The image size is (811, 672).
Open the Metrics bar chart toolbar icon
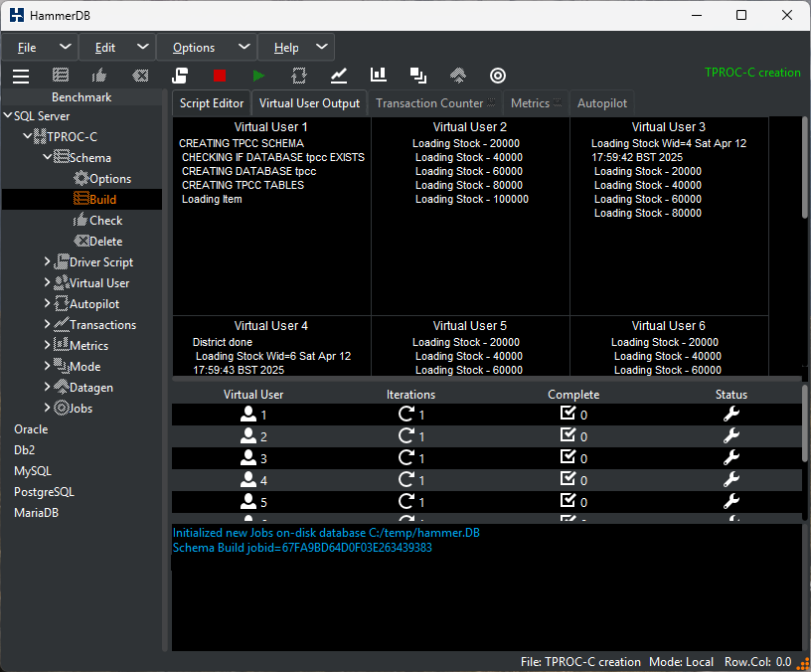click(379, 75)
